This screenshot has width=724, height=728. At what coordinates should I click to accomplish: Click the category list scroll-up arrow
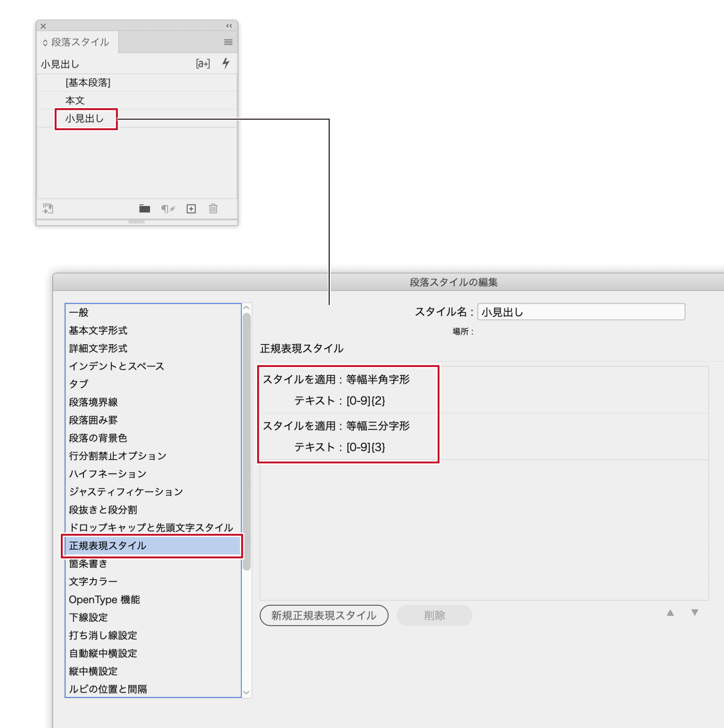point(247,308)
